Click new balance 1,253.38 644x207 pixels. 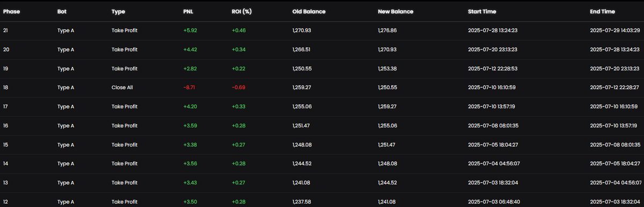tap(387, 68)
